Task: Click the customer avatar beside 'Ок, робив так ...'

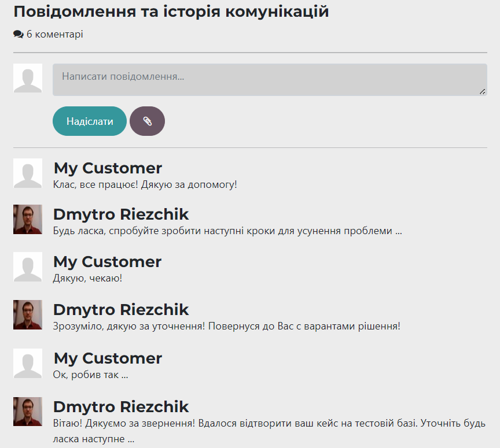Action: [28, 363]
